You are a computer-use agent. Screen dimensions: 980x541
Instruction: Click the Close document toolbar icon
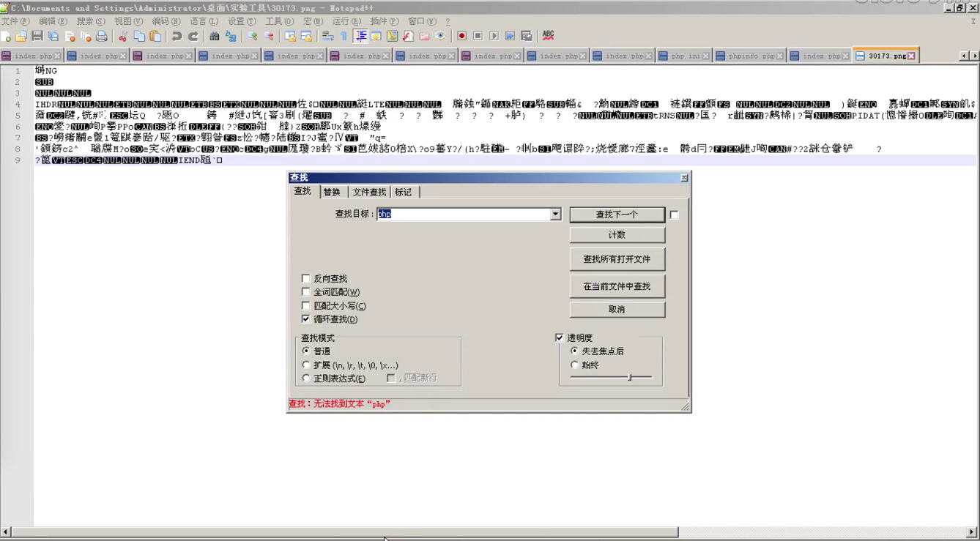click(70, 36)
